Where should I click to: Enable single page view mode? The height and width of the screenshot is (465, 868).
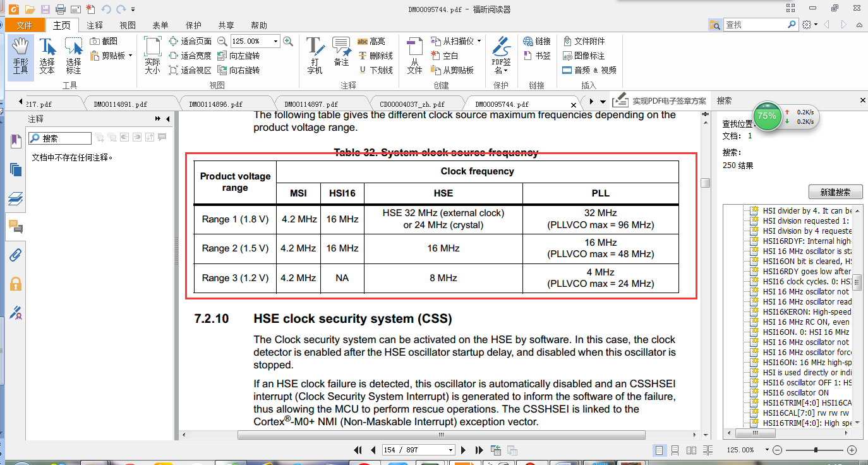click(660, 450)
